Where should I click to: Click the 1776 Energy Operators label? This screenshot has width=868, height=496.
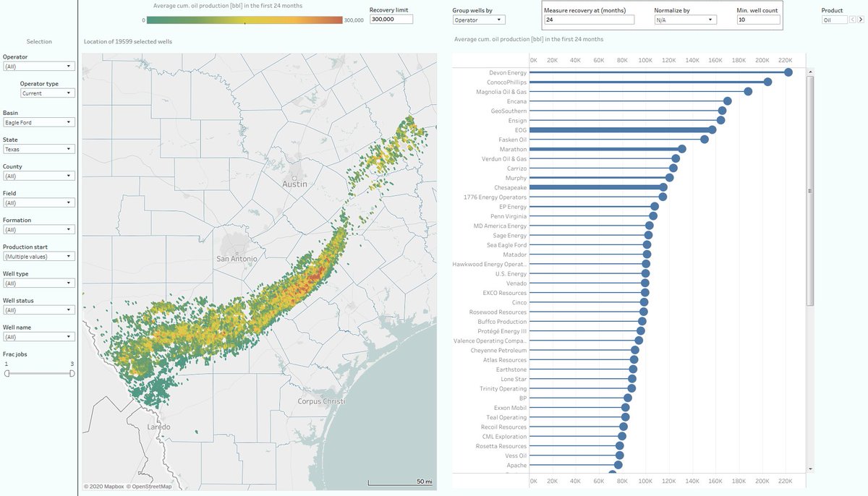tap(495, 197)
